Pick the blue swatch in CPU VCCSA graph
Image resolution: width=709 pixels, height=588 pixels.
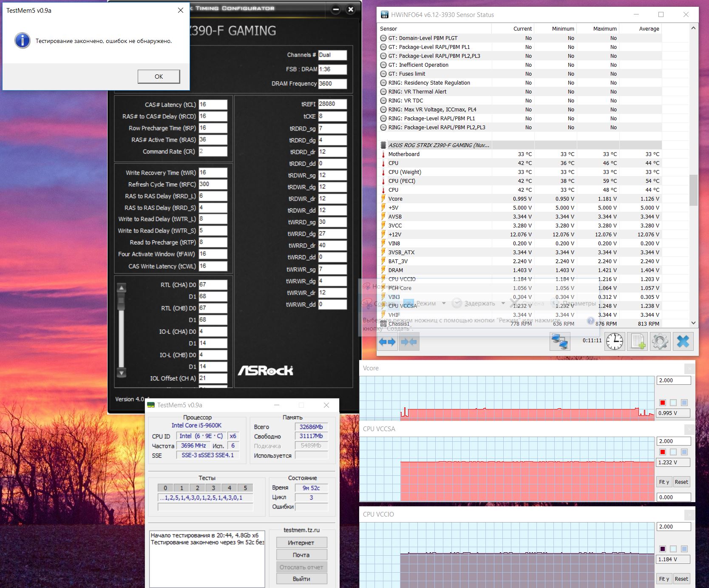coord(684,452)
